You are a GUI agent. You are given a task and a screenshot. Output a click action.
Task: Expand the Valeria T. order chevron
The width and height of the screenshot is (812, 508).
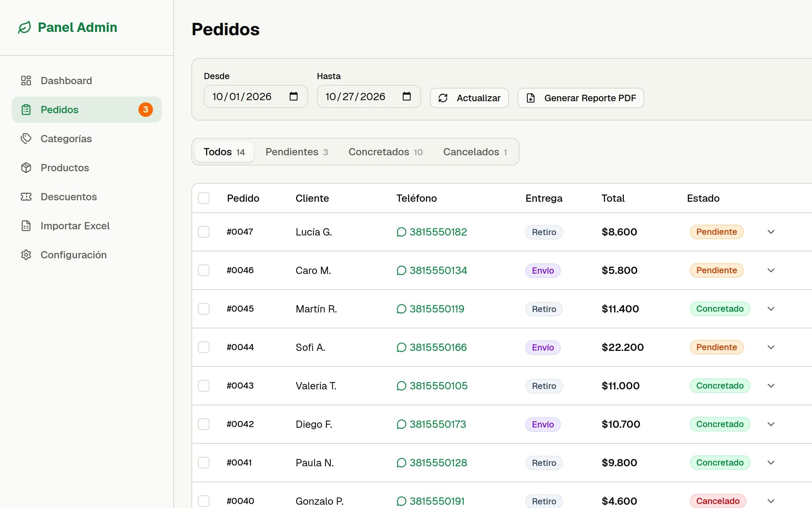pos(771,386)
